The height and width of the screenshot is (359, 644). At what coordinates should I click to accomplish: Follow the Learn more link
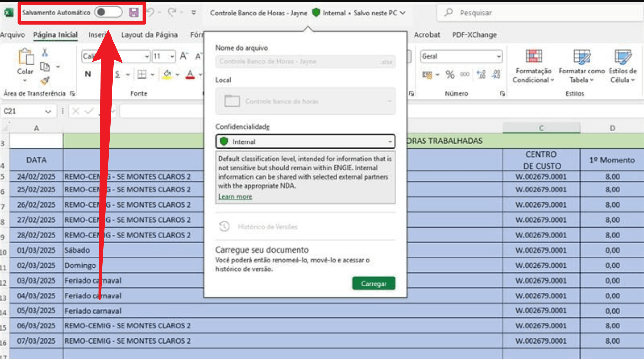coord(235,197)
